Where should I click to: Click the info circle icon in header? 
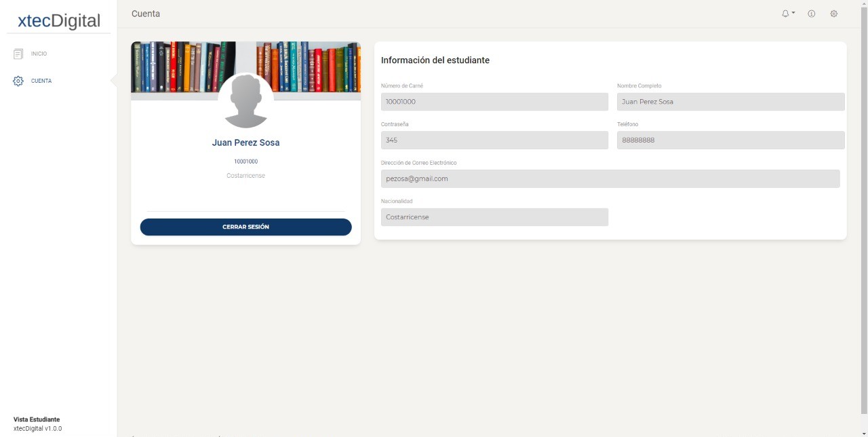click(811, 14)
